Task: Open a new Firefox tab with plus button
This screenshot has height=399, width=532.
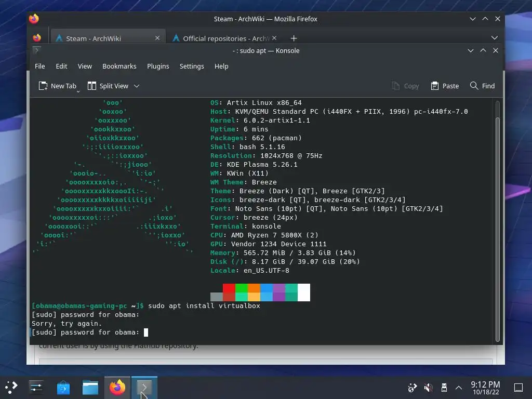Action: (x=294, y=38)
